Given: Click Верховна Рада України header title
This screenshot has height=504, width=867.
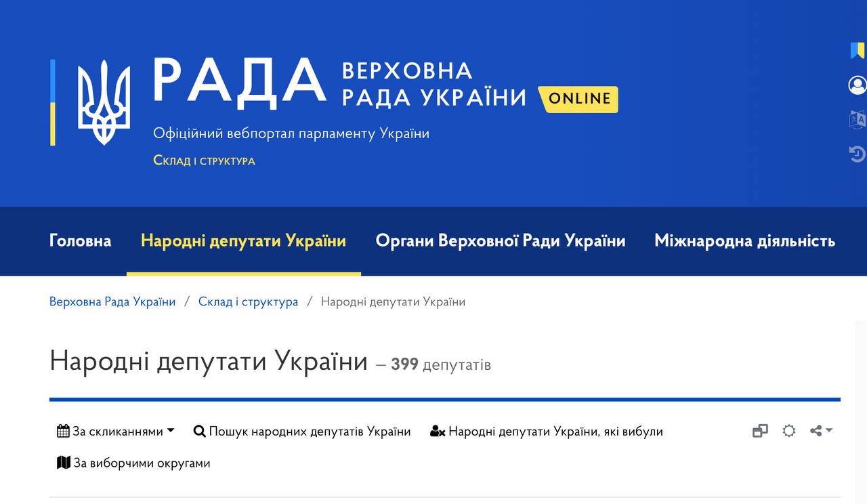Looking at the screenshot, I should click(x=434, y=84).
